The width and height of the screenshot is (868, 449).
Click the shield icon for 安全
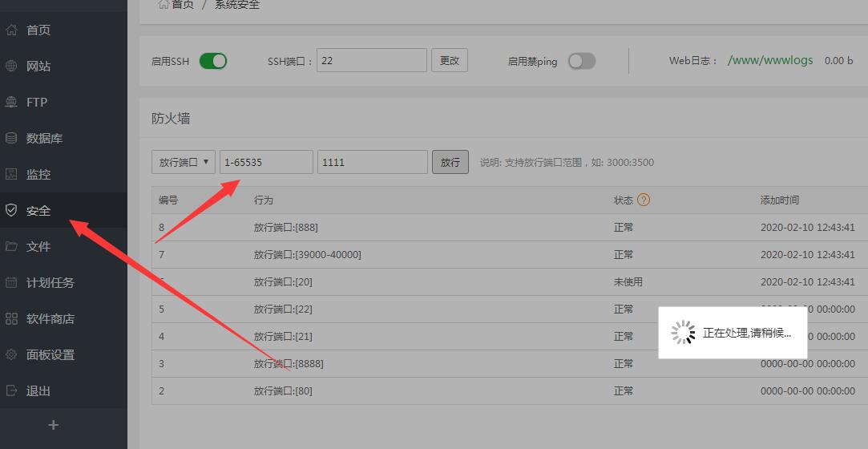11,211
